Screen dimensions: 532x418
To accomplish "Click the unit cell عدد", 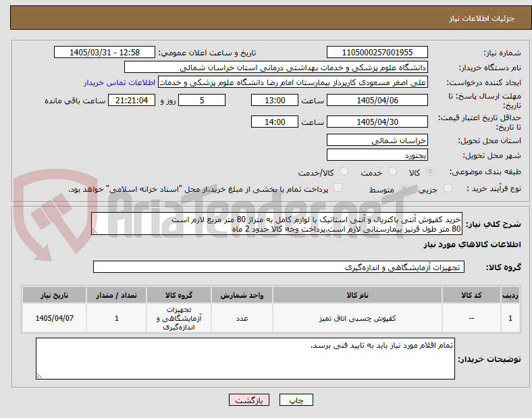I will [242, 318].
